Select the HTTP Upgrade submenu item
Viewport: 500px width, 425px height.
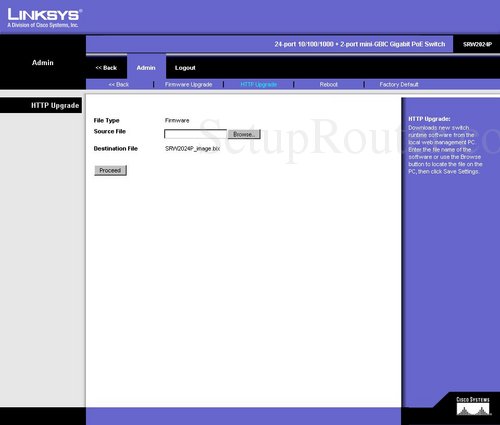coord(259,84)
